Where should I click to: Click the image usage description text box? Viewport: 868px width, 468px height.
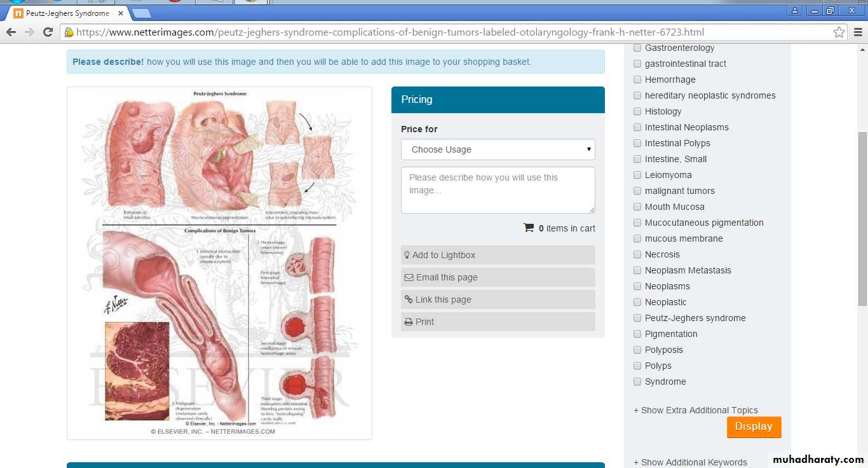[498, 190]
